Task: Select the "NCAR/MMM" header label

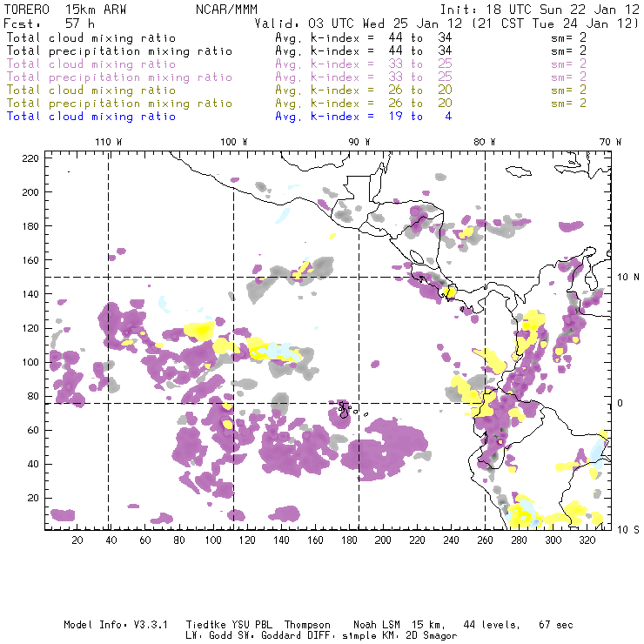Action: click(x=227, y=10)
